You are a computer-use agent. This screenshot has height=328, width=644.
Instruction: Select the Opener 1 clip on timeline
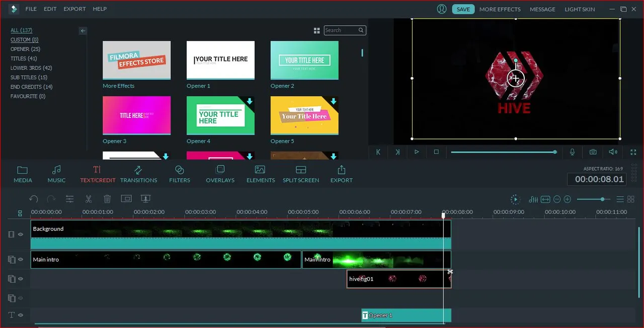pos(406,315)
